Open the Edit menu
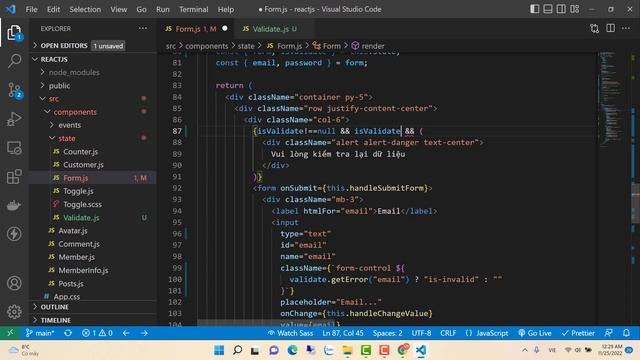Screen dimensions: 640x360 click(53, 9)
